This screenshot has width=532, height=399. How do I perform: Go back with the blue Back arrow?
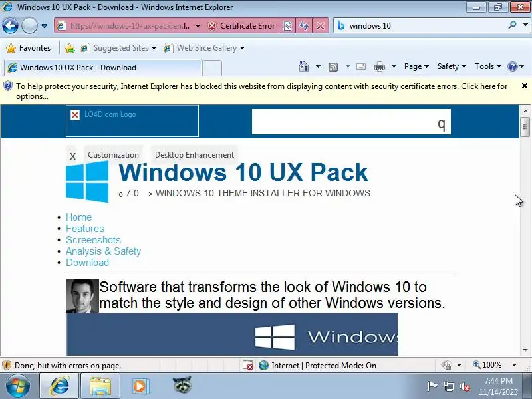click(x=10, y=25)
